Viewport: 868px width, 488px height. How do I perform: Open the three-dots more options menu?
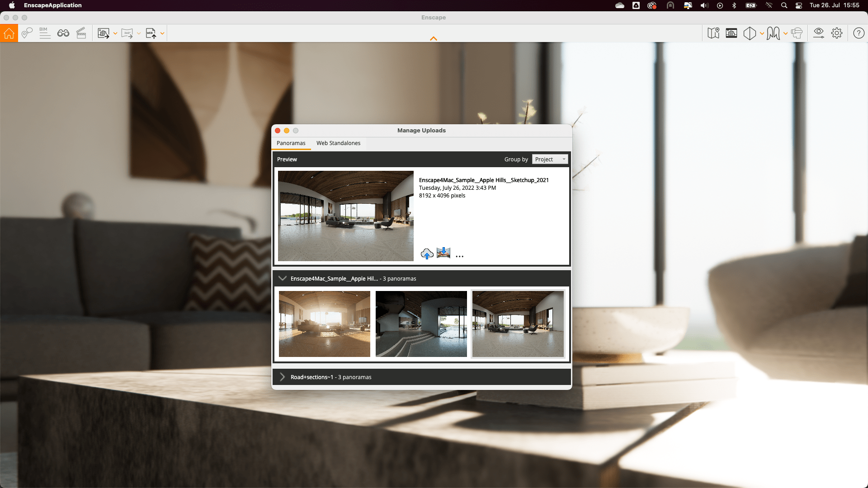(x=460, y=256)
